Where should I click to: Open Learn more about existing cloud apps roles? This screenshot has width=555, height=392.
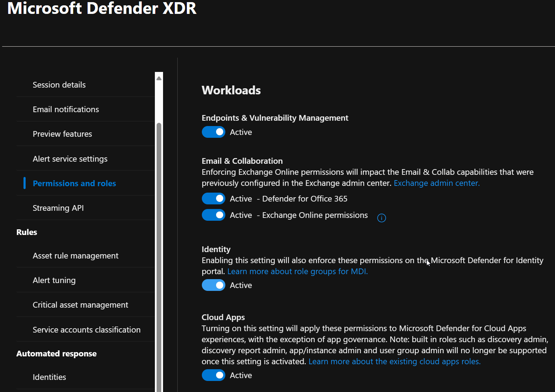394,361
